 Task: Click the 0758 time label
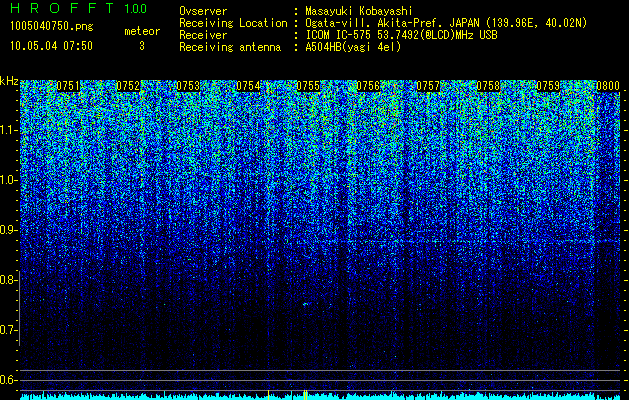[489, 86]
